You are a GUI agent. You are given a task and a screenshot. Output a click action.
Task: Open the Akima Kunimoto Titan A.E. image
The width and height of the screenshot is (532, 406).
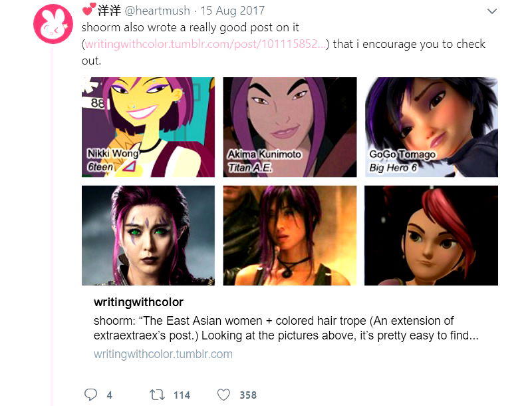pos(290,127)
